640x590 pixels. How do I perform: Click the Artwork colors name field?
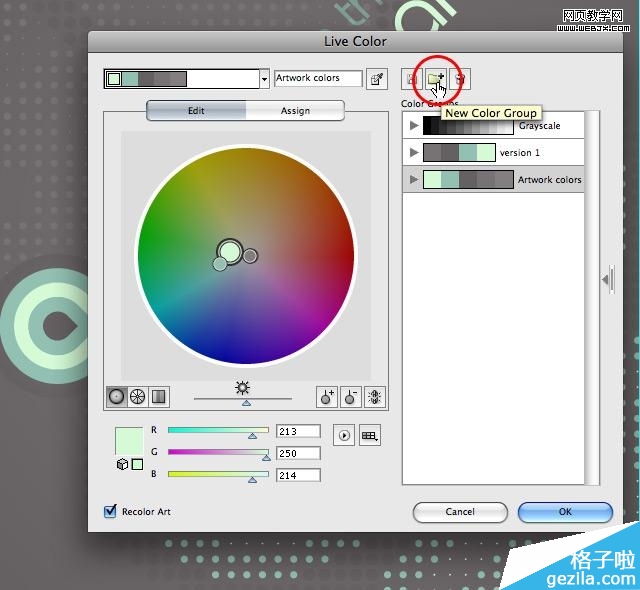click(318, 78)
